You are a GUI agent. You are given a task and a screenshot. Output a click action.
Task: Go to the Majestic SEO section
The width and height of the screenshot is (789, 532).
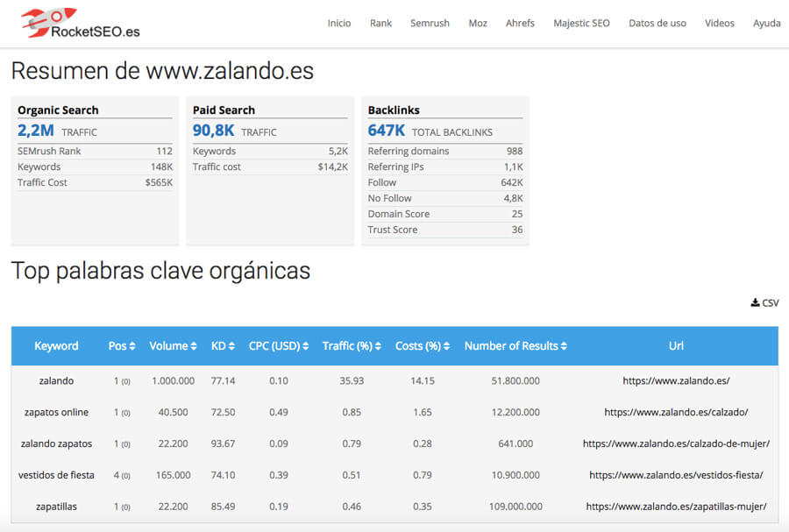pyautogui.click(x=582, y=23)
